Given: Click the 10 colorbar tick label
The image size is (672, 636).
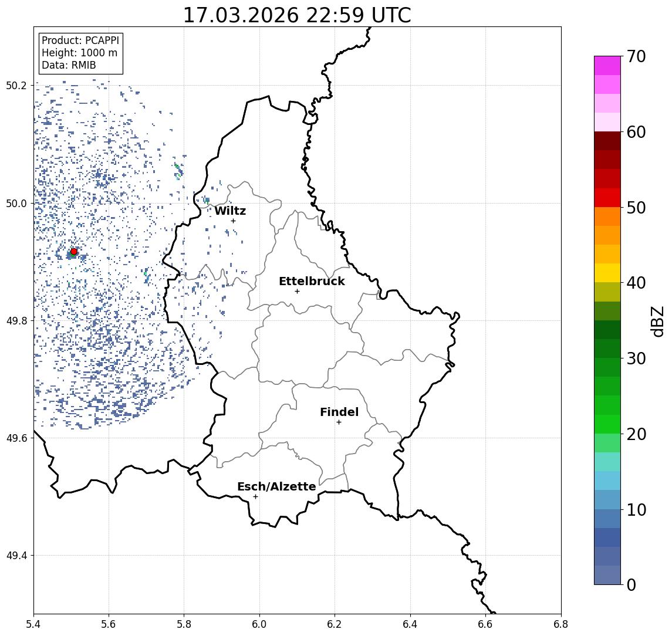Looking at the screenshot, I should [636, 510].
